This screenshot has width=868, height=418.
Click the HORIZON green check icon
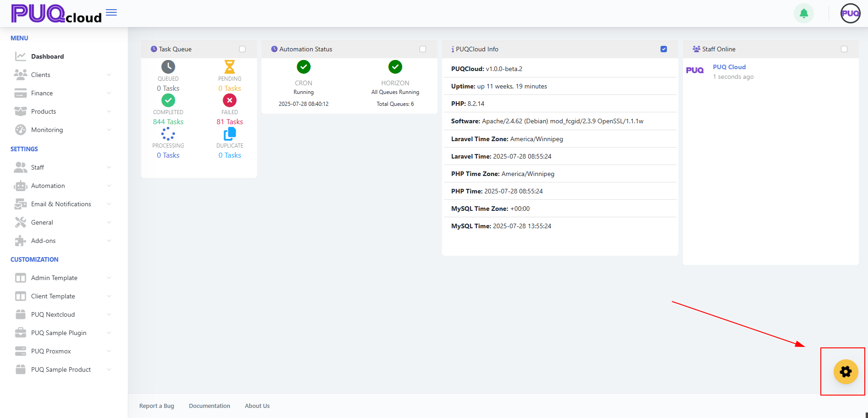(x=395, y=67)
